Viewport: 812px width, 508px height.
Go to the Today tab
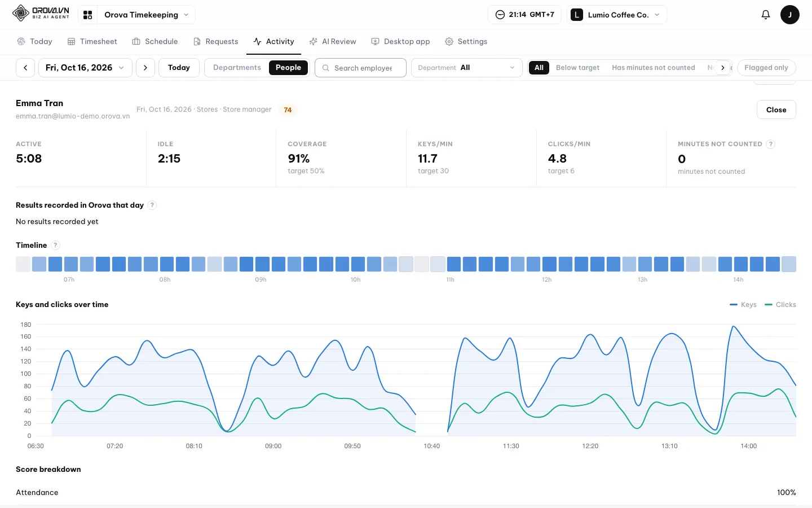coord(34,42)
